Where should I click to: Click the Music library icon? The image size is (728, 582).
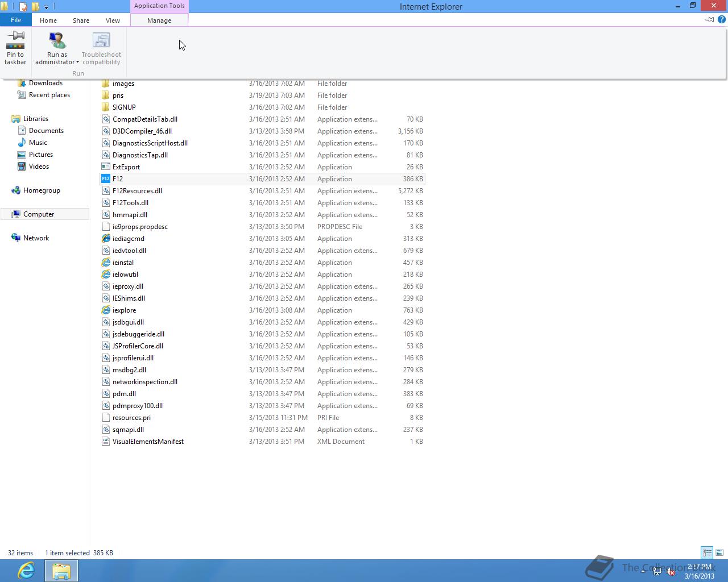pos(22,143)
